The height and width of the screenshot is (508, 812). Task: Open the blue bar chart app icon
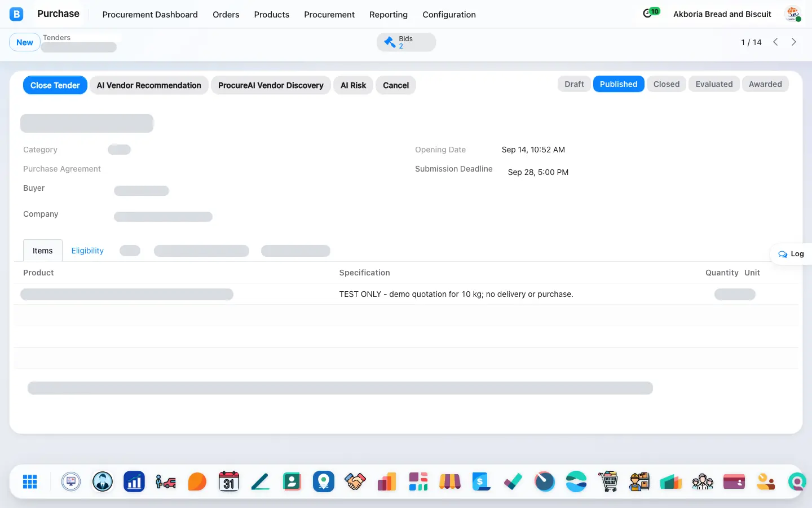134,481
